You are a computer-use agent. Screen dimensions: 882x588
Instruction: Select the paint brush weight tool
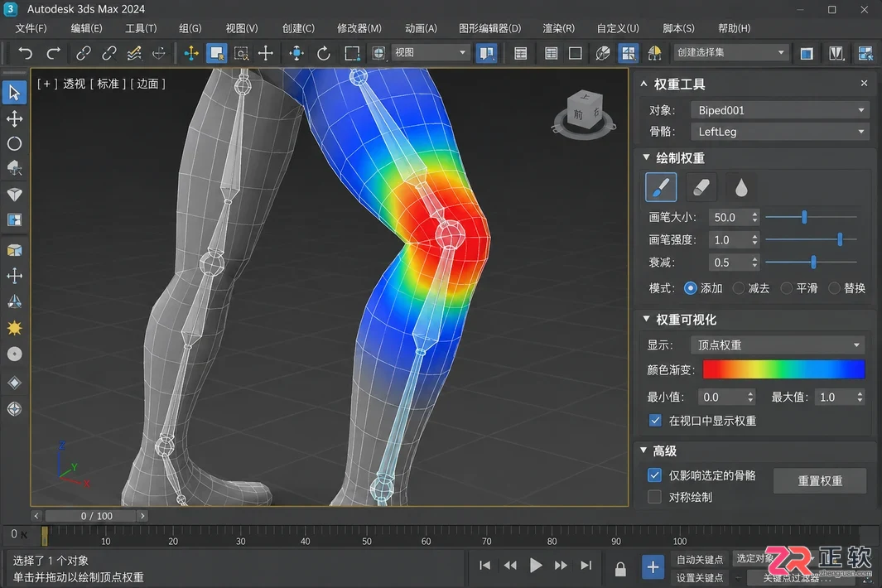pyautogui.click(x=661, y=187)
